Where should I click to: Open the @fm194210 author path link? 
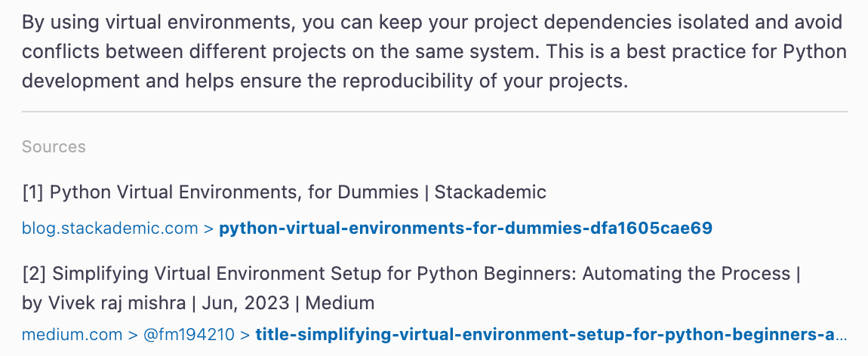pyautogui.click(x=189, y=333)
